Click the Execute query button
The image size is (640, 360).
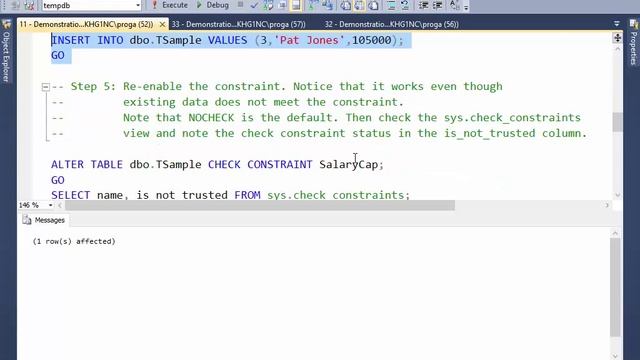tap(170, 5)
